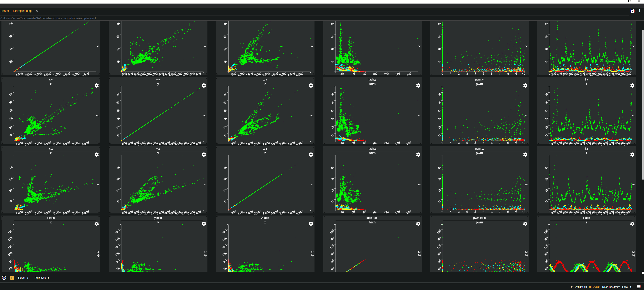Click the gear icon on tach,z panel

[418, 155]
